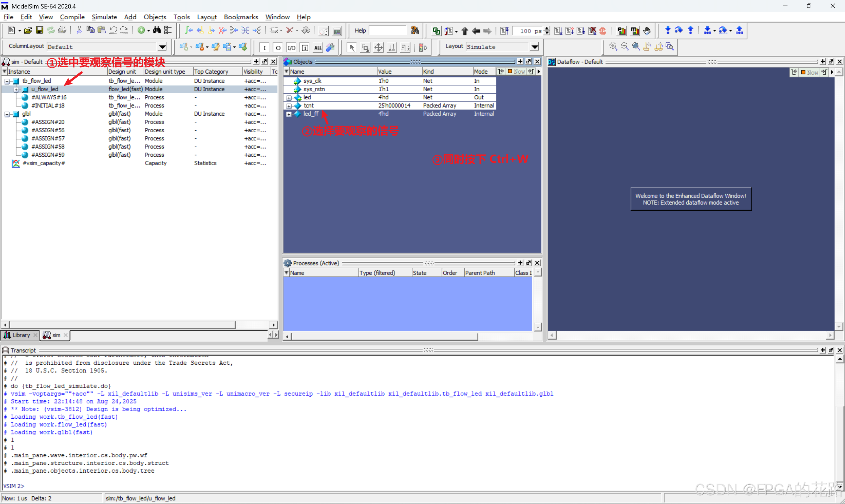Image resolution: width=845 pixels, height=504 pixels.
Task: Switch to the sim tab
Action: pyautogui.click(x=55, y=335)
